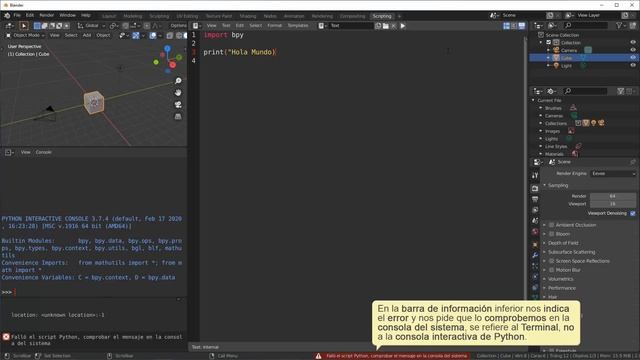Toggle word wrap in text editor header
The image size is (640, 360).
click(x=514, y=26)
